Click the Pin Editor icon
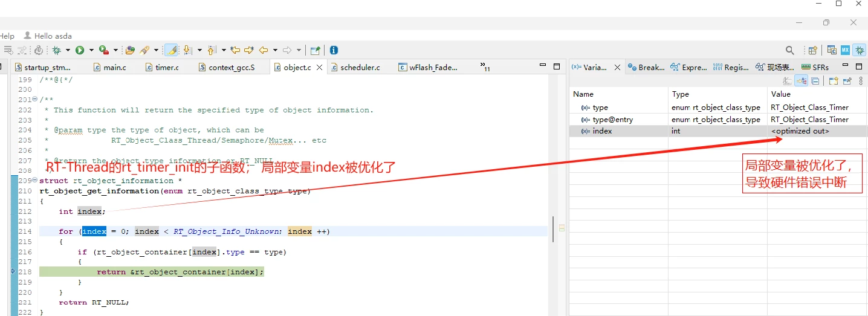Screen dimensions: 868x316 pyautogui.click(x=315, y=50)
